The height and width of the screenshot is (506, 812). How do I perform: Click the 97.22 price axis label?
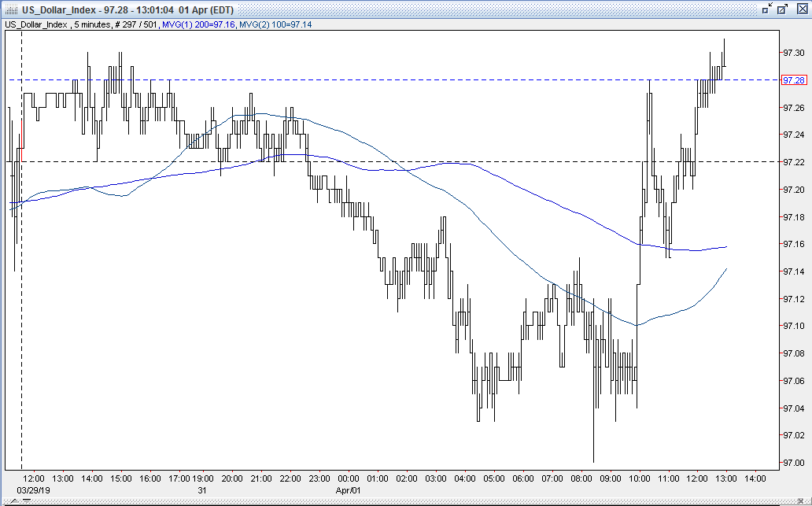click(x=793, y=162)
